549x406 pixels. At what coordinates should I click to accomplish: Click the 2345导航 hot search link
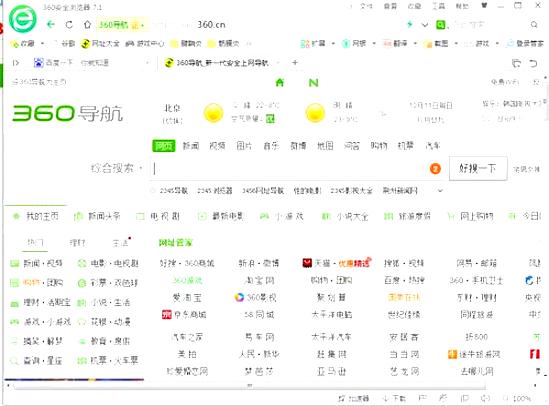click(174, 191)
